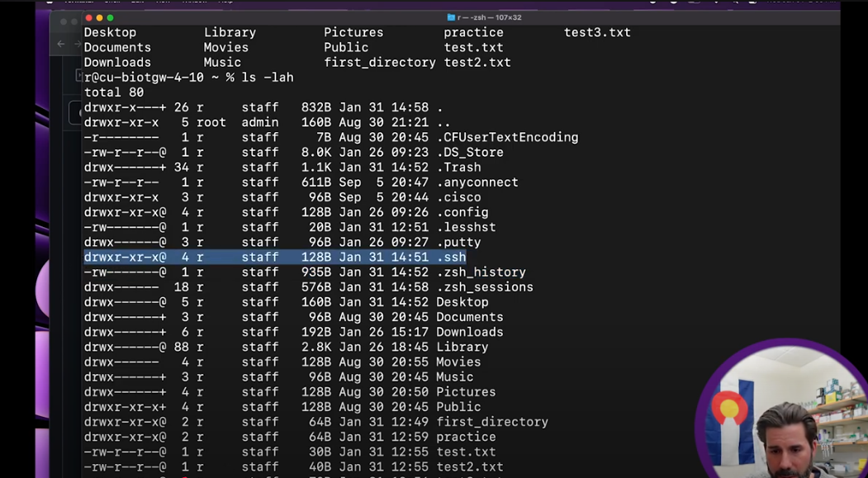
Task: Click the "Public" entry in the top column listing
Action: click(346, 48)
